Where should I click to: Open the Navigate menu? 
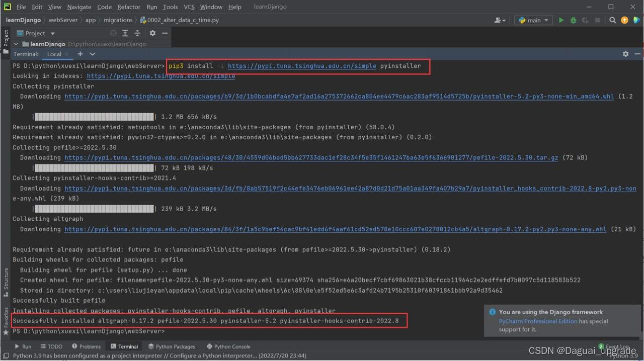(x=79, y=7)
